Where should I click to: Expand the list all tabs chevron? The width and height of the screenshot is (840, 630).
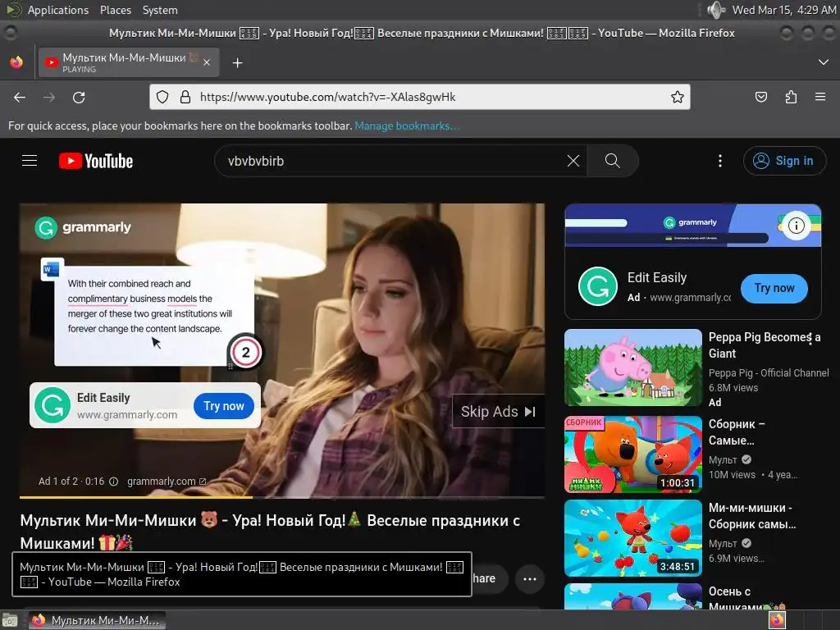click(824, 62)
